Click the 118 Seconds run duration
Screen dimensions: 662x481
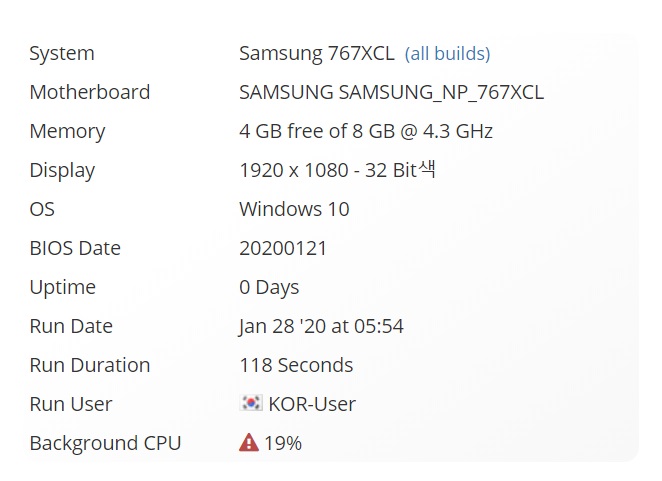pyautogui.click(x=296, y=365)
